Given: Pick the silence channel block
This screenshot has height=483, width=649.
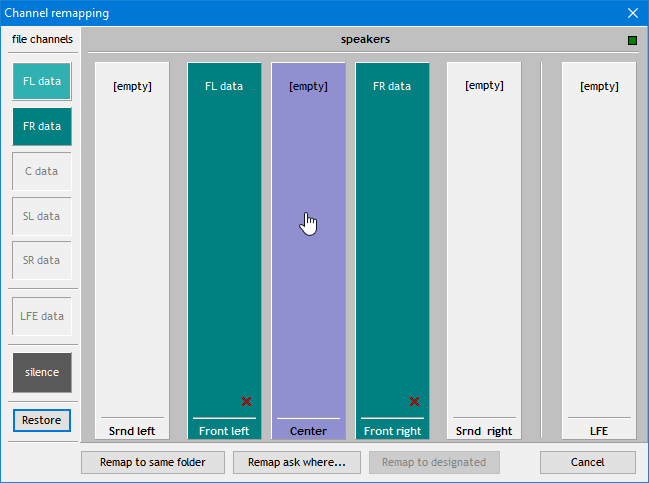Looking at the screenshot, I should (42, 372).
